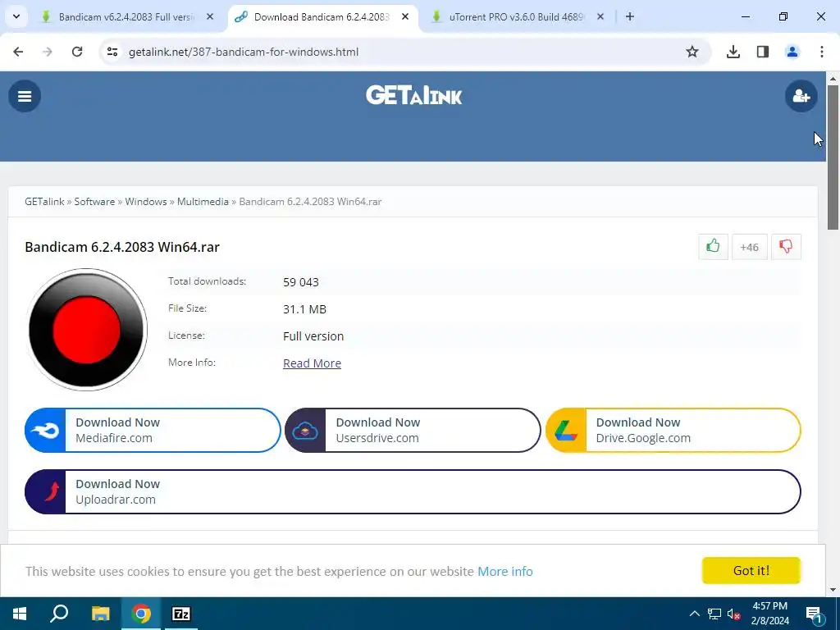Select the Download Bandicam 6.2.4.2083 tab
The width and height of the screenshot is (840, 630).
click(322, 16)
